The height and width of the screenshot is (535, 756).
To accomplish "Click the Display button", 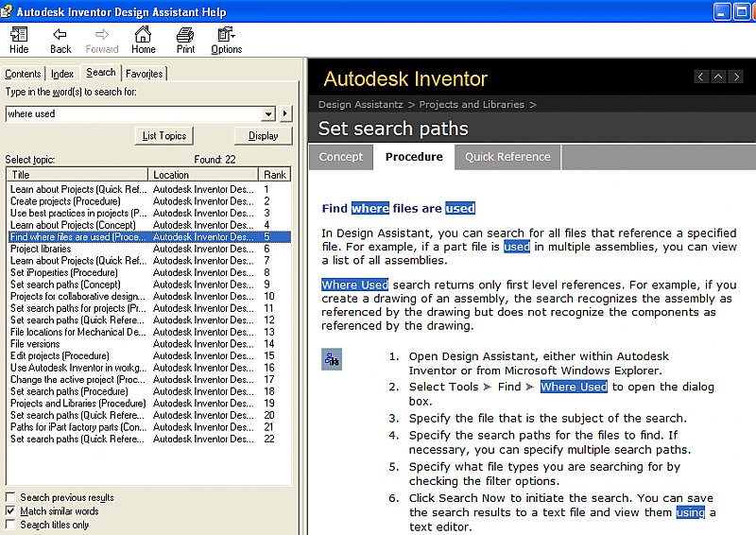I will point(264,135).
